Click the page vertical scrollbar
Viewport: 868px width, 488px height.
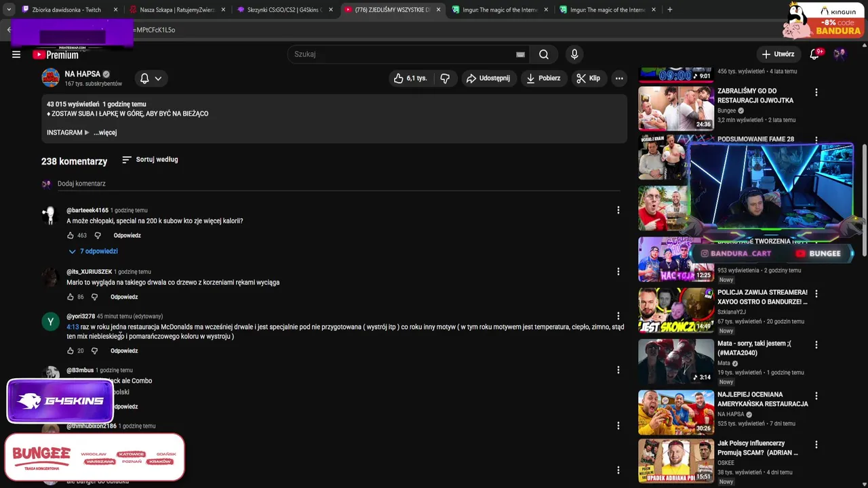[864, 201]
